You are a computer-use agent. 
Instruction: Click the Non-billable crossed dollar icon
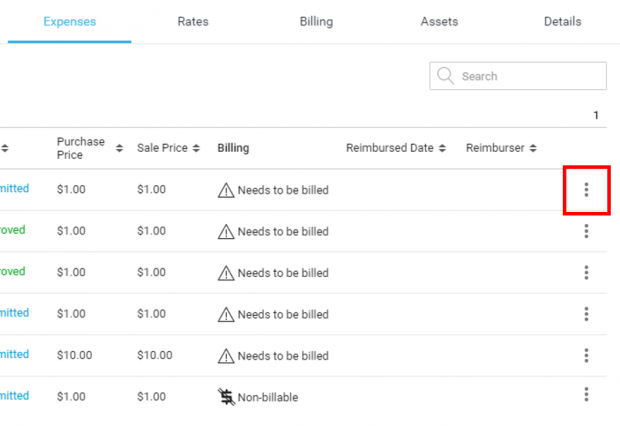click(226, 397)
